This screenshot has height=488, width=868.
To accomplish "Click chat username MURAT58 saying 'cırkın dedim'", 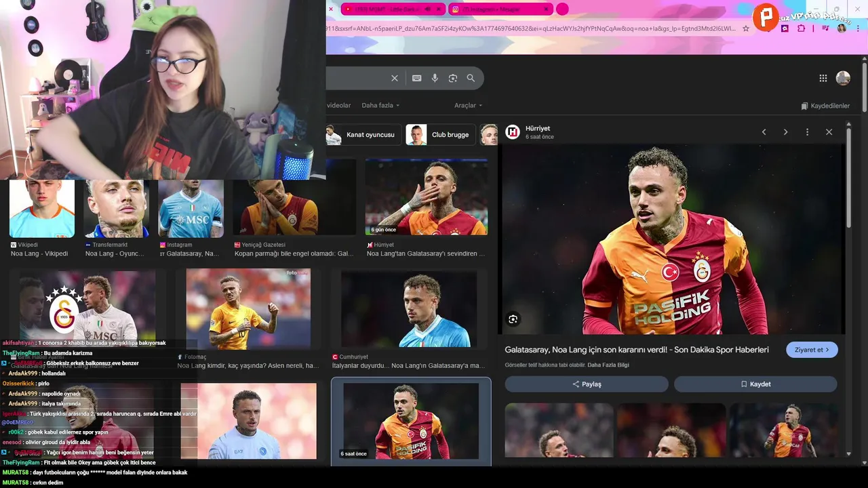I will [16, 483].
